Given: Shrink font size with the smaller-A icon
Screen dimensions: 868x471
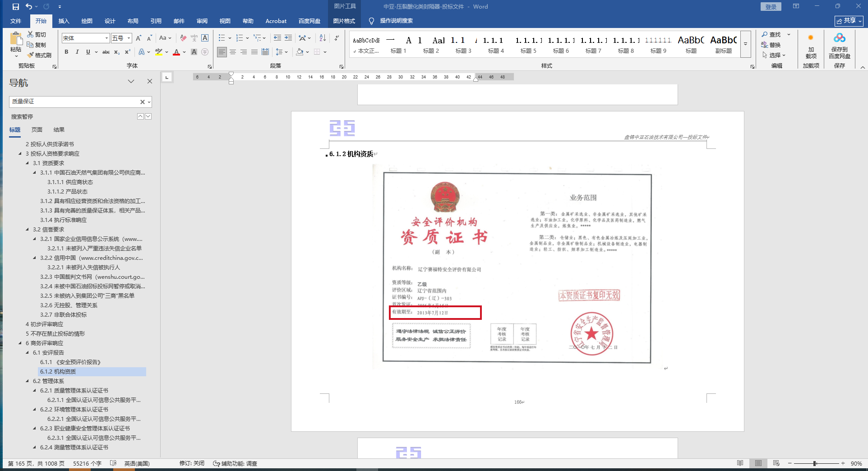Looking at the screenshot, I should click(149, 38).
